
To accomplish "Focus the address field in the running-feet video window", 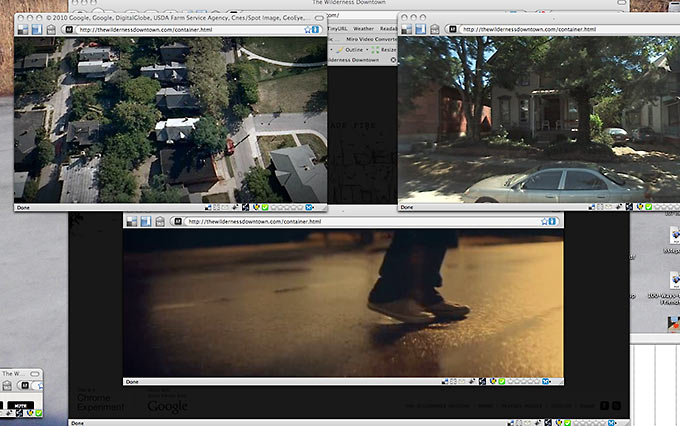I will point(362,221).
